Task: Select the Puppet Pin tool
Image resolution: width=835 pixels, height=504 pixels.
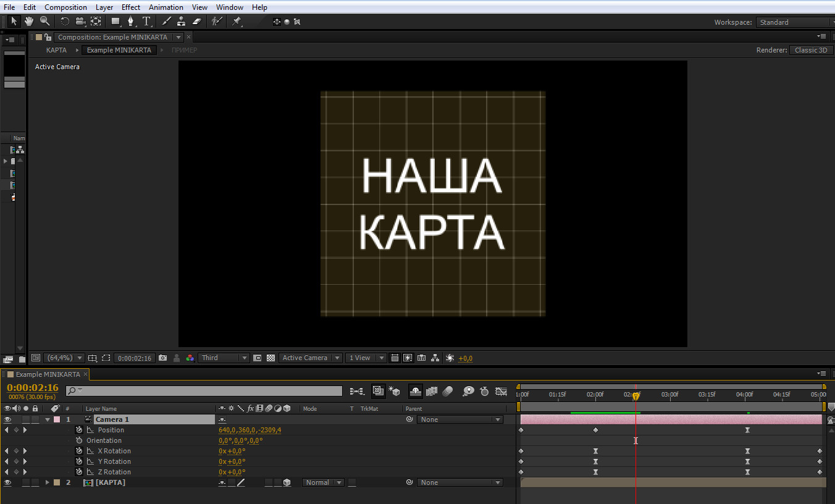Action: tap(236, 22)
